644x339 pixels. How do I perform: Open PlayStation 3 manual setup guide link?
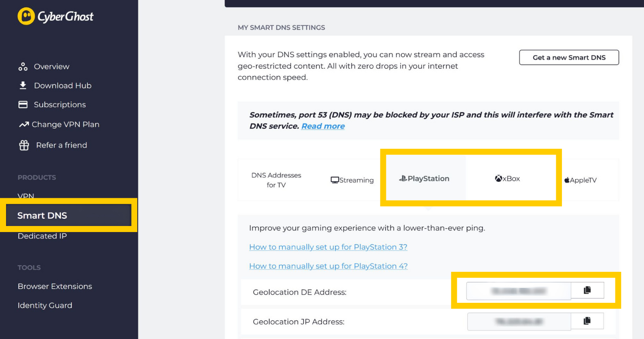tap(328, 247)
